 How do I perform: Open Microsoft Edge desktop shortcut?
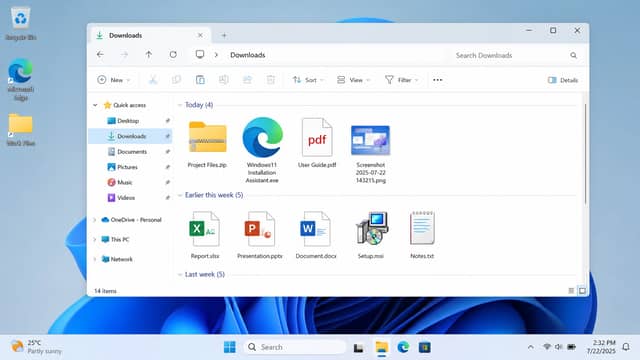(20, 80)
